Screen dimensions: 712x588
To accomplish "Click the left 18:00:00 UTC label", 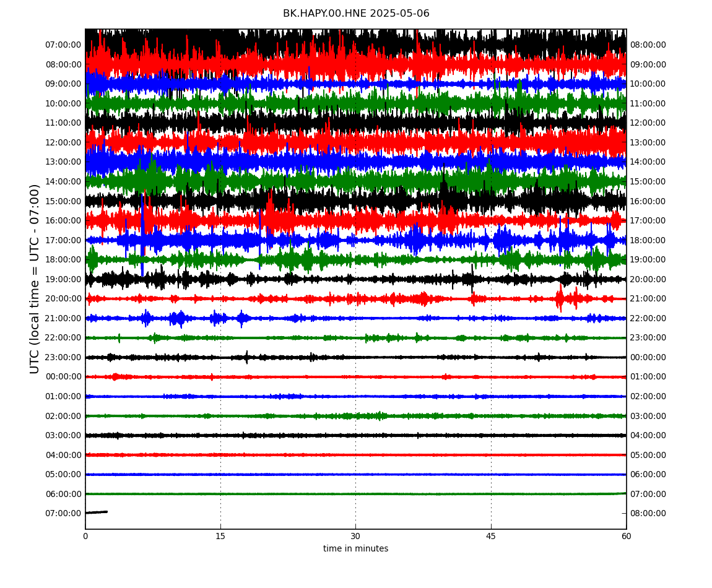I will 63,260.
